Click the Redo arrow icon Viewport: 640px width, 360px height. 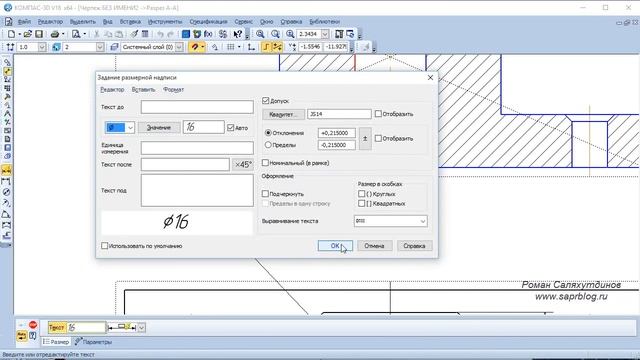(171, 34)
